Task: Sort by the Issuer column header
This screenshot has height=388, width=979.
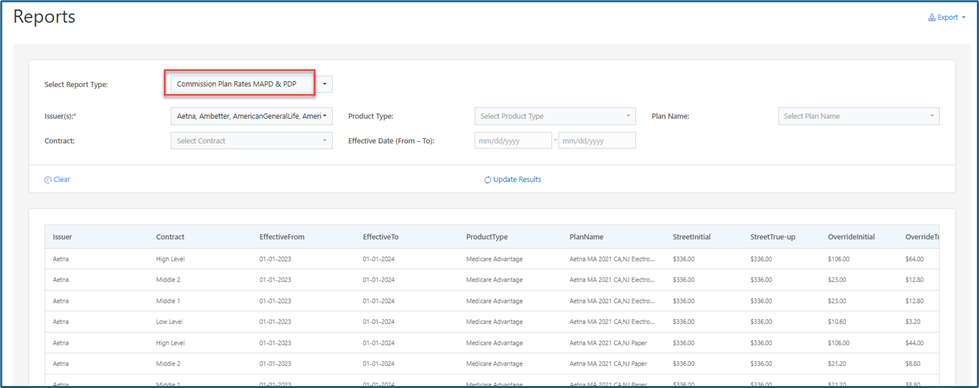Action: [62, 237]
